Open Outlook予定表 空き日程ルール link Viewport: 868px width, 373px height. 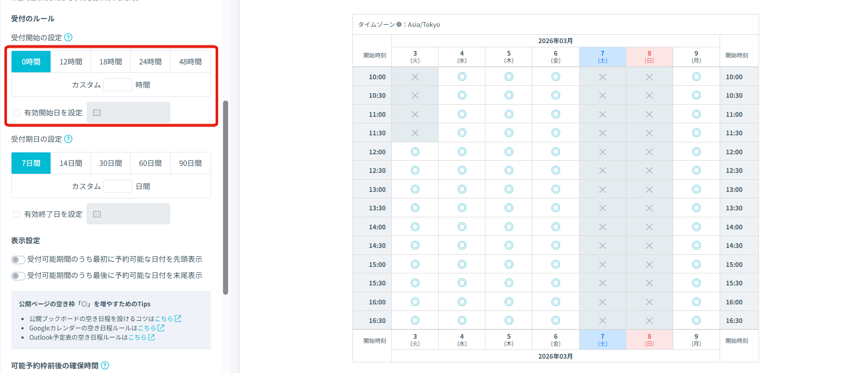[x=138, y=337]
